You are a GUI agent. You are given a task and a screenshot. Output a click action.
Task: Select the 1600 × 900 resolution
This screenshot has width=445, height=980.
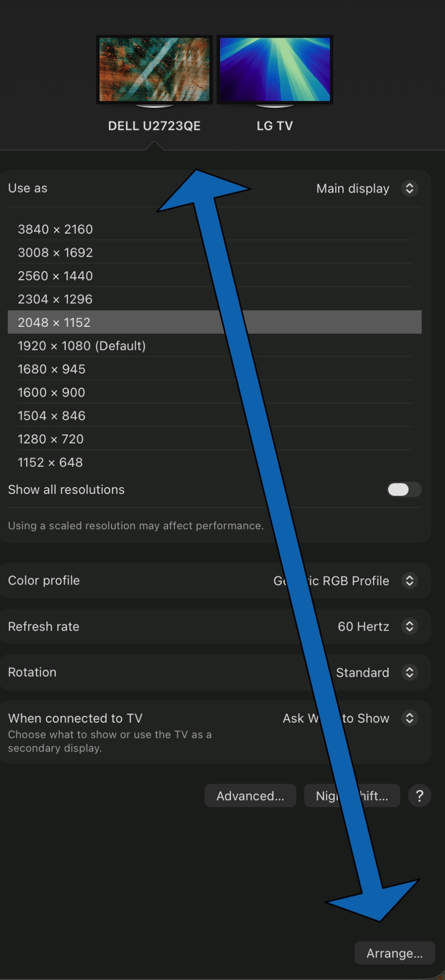51,392
